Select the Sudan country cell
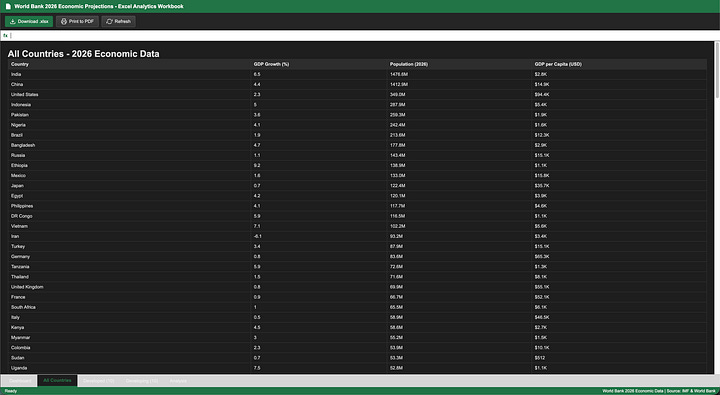 pyautogui.click(x=129, y=357)
